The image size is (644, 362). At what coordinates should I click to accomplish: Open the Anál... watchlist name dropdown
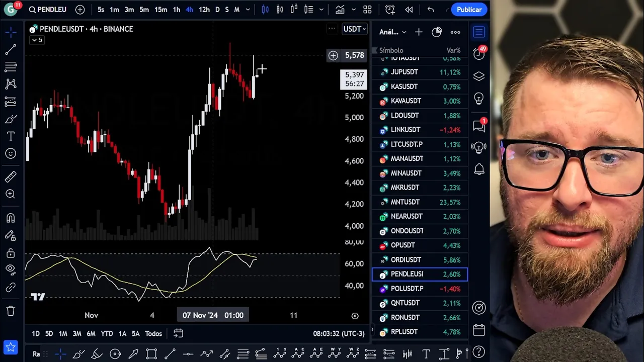(x=393, y=32)
